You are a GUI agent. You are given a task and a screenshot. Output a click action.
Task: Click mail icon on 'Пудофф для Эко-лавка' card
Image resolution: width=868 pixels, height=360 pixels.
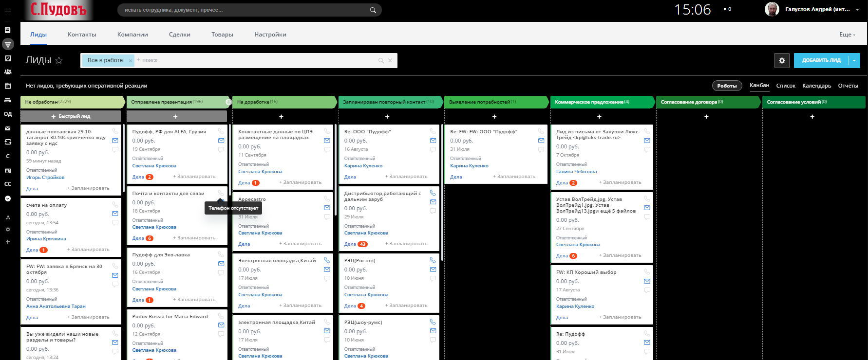221,264
